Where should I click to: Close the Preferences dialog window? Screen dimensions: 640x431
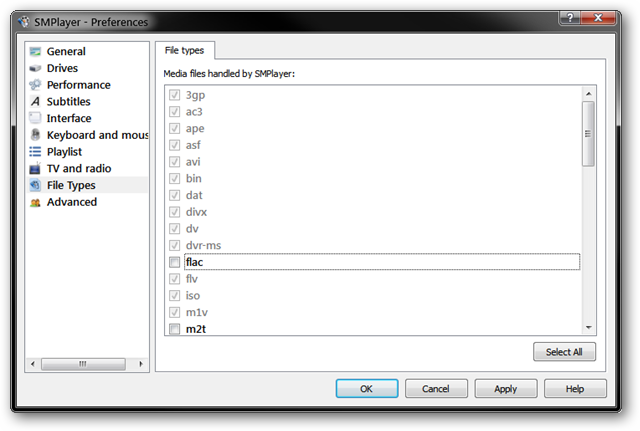click(x=598, y=18)
